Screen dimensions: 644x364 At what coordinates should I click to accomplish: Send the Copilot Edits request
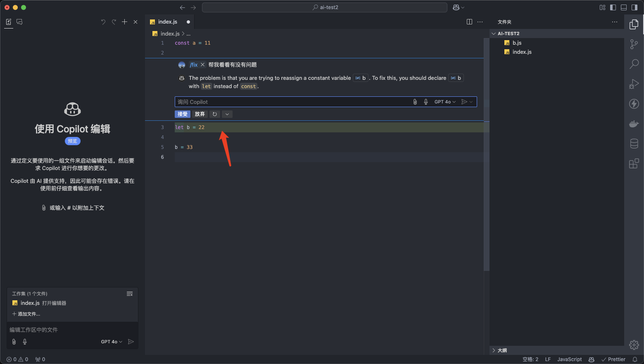131,342
